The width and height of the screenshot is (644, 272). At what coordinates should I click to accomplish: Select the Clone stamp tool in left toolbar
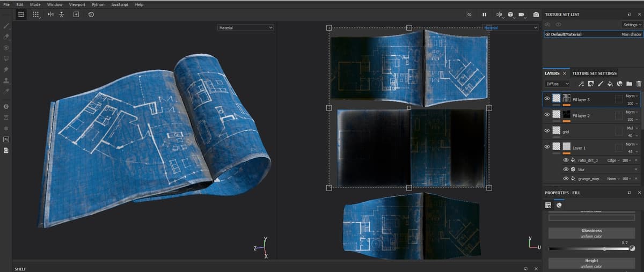point(6,80)
